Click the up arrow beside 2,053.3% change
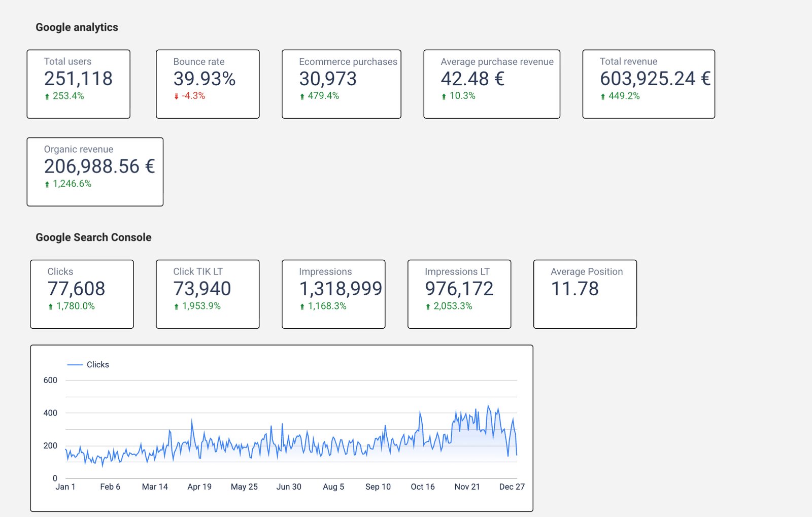Screen dimensions: 812x517 pyautogui.click(x=428, y=306)
